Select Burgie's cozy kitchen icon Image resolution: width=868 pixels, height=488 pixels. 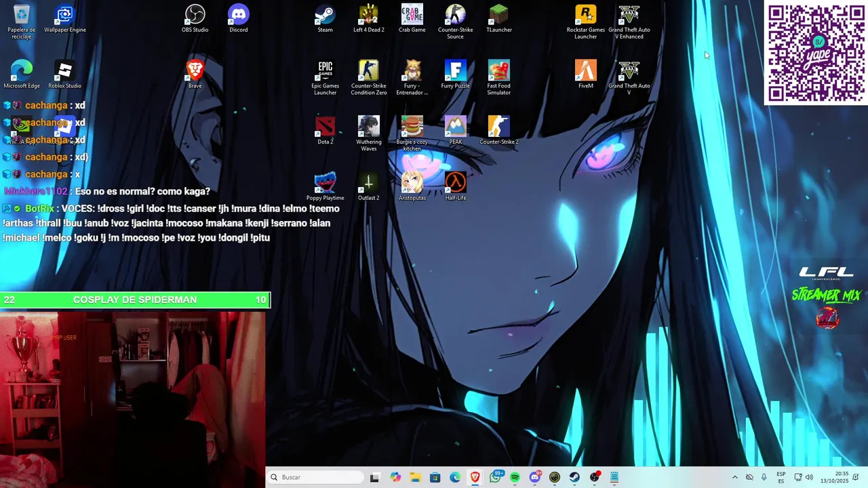coord(412,134)
